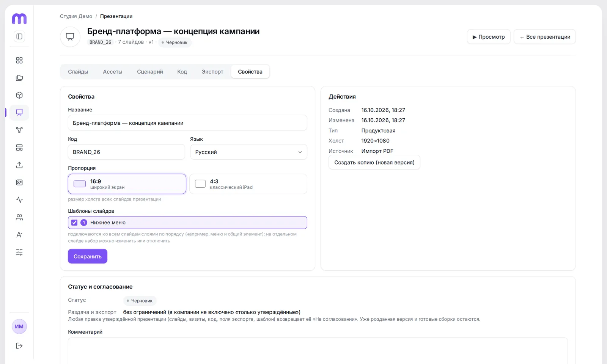Open the Язык dropdown showing Русский

point(248,152)
